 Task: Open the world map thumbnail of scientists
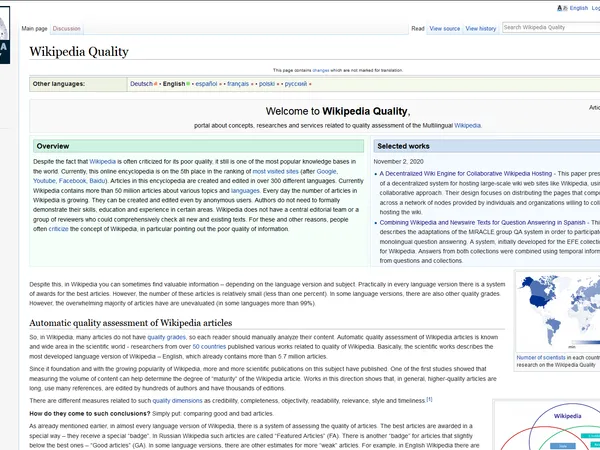pos(558,312)
